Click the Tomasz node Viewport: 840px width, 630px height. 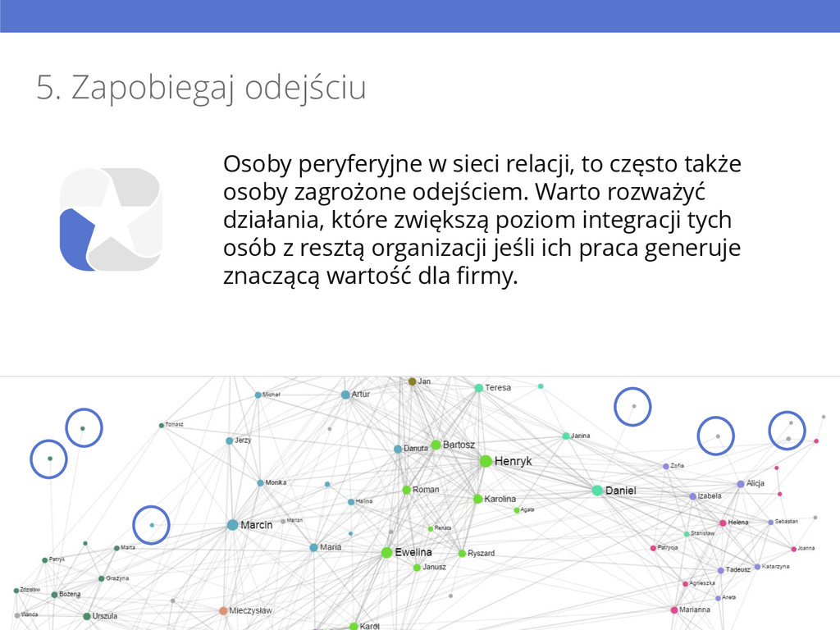point(162,426)
